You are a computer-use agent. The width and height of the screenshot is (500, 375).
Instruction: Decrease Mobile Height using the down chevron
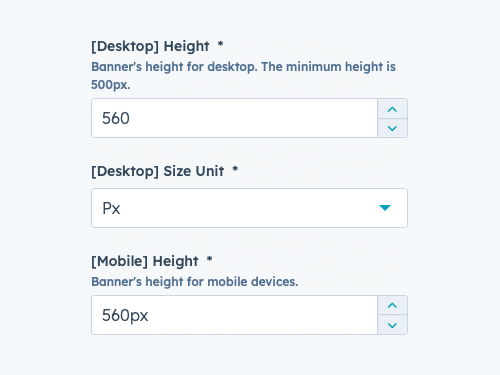(x=392, y=325)
